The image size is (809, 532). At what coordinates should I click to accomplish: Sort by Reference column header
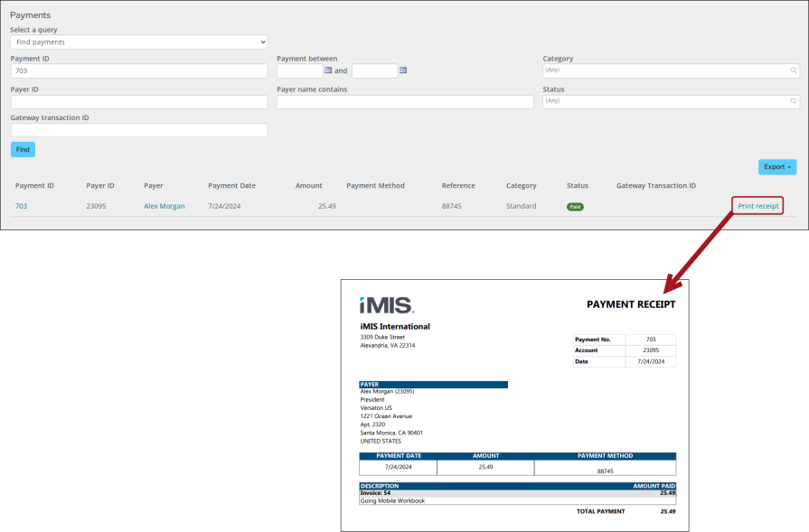458,185
